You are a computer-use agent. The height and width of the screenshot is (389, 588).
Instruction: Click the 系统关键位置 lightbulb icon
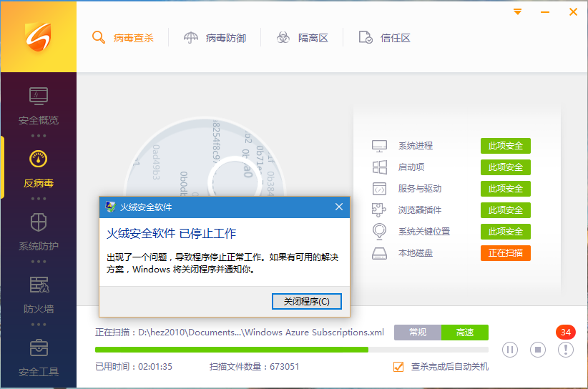point(379,232)
